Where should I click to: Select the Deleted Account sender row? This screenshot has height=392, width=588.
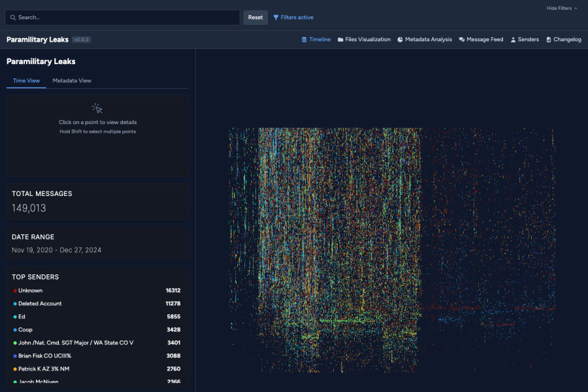[97, 303]
